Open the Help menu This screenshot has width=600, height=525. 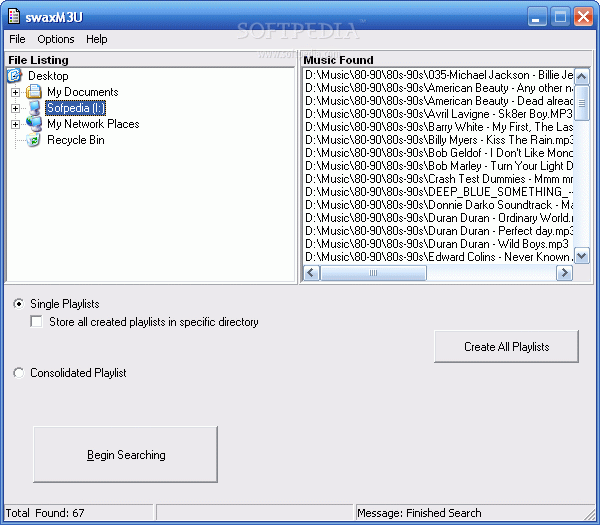96,39
